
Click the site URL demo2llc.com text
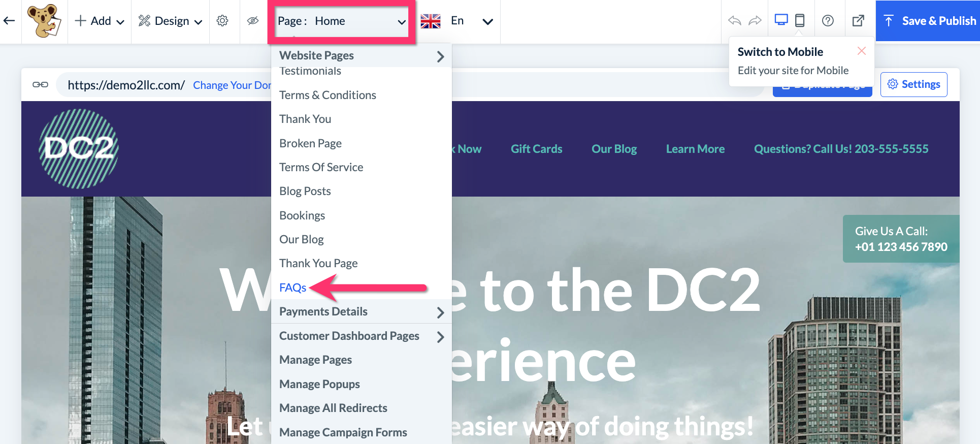126,85
